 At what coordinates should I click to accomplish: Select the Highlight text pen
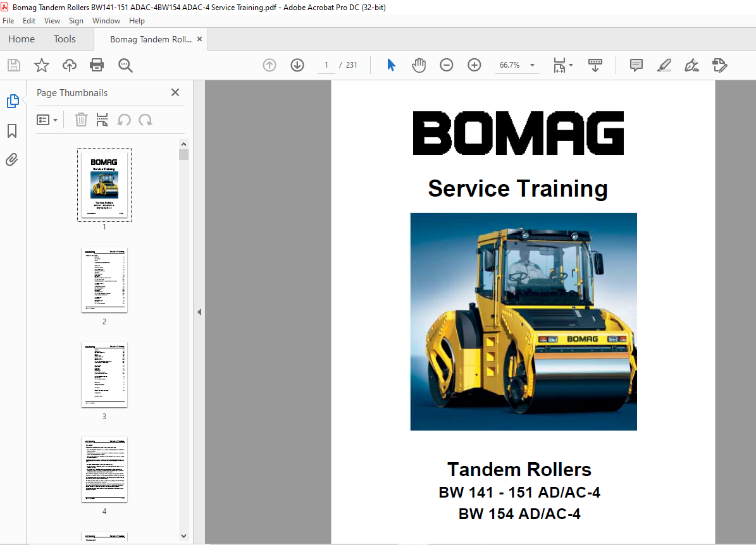coord(664,65)
